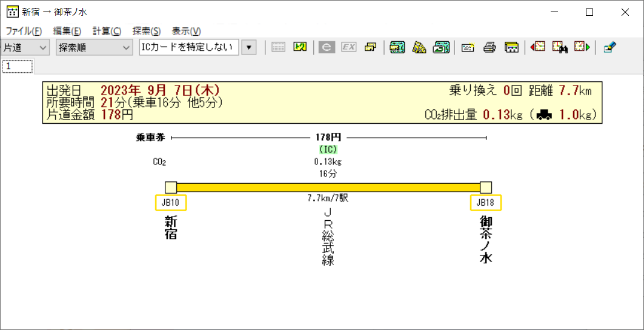Click the 乗り換え 0回 transfers text
644x330 pixels.
(486, 90)
